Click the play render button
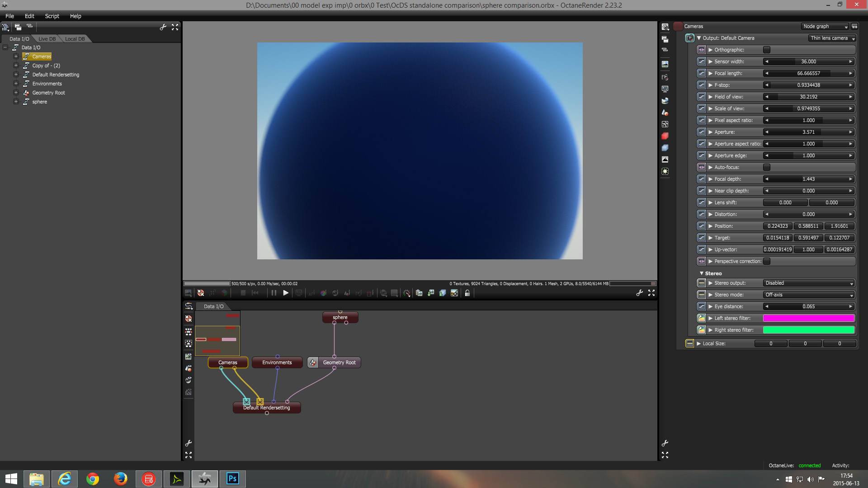The image size is (868, 488). coord(286,293)
